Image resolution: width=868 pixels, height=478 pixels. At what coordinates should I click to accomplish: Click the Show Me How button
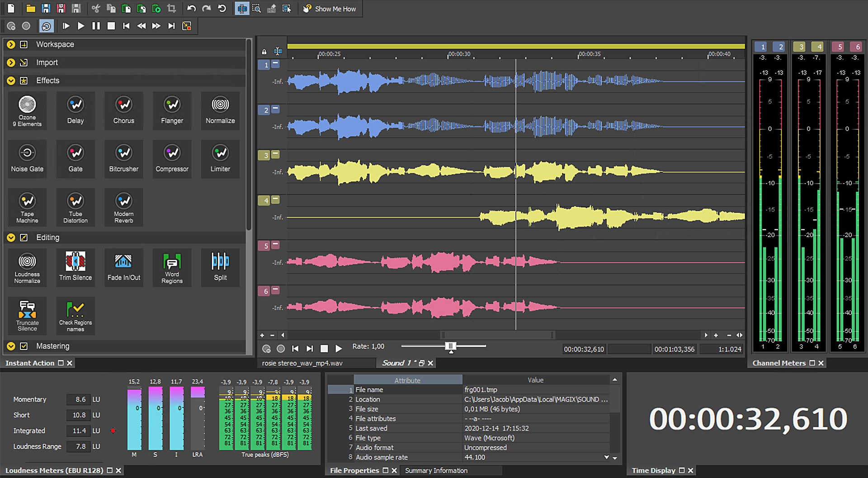[x=330, y=9]
